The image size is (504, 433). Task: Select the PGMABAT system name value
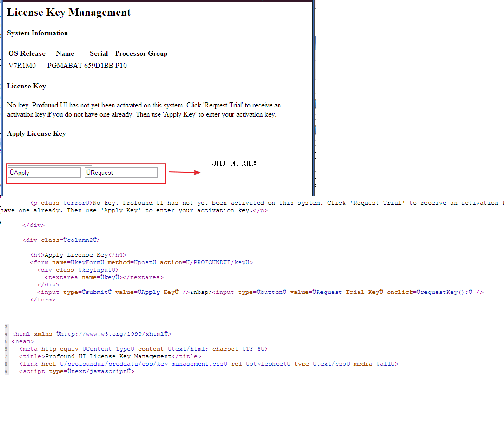(x=65, y=66)
